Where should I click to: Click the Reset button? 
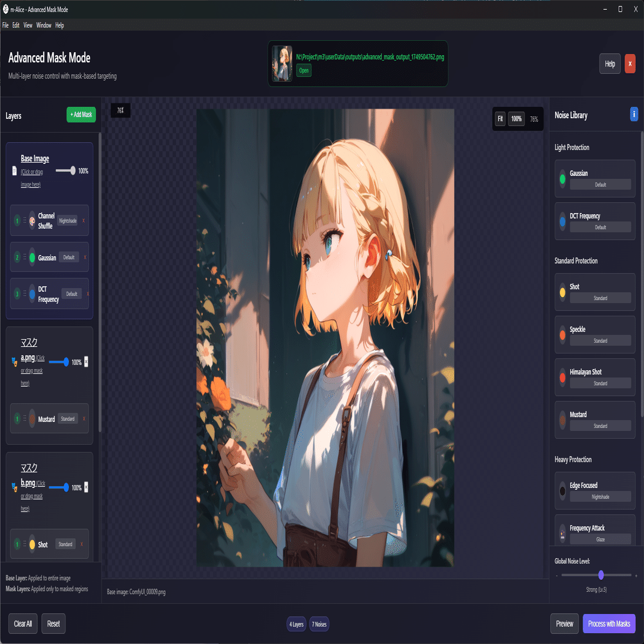[x=53, y=624]
